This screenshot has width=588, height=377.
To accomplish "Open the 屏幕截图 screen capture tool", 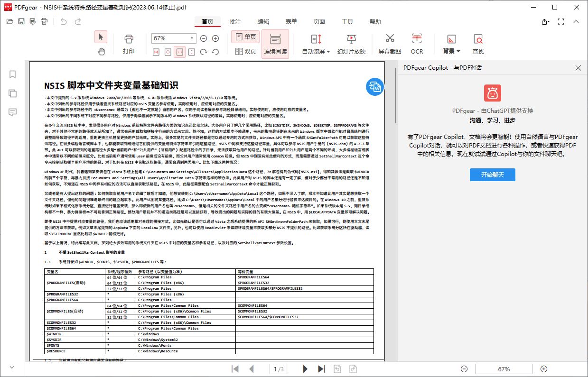I will coord(390,42).
